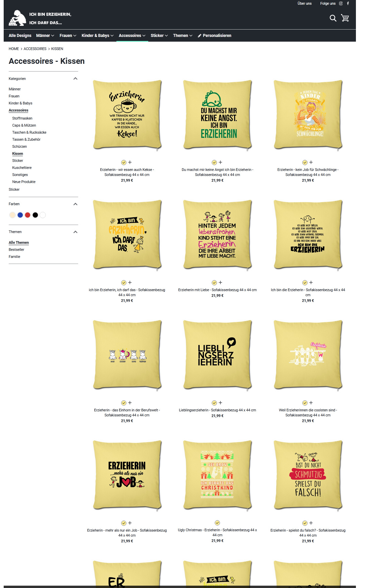Open the Facebook icon in header
370x588 pixels.
348,3
